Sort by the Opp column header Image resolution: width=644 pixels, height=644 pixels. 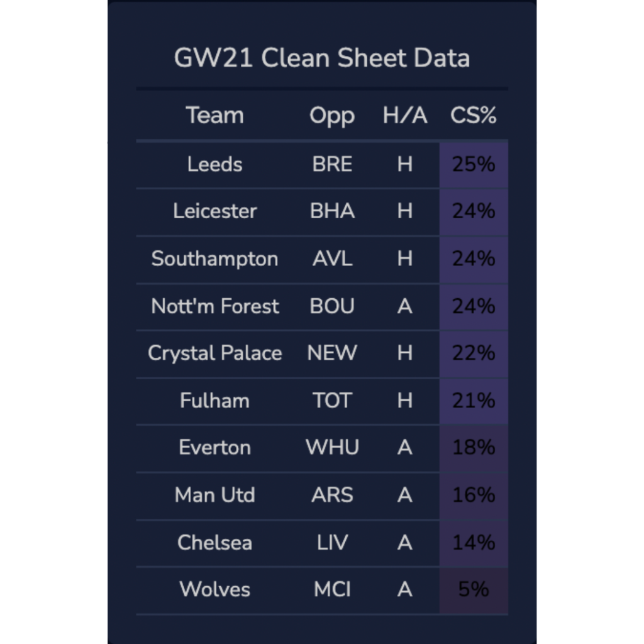click(x=331, y=116)
